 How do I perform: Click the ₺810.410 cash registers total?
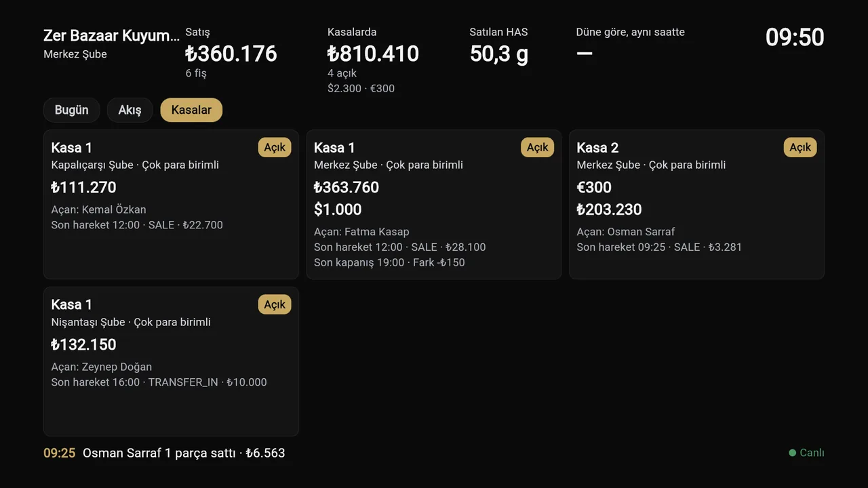(373, 54)
